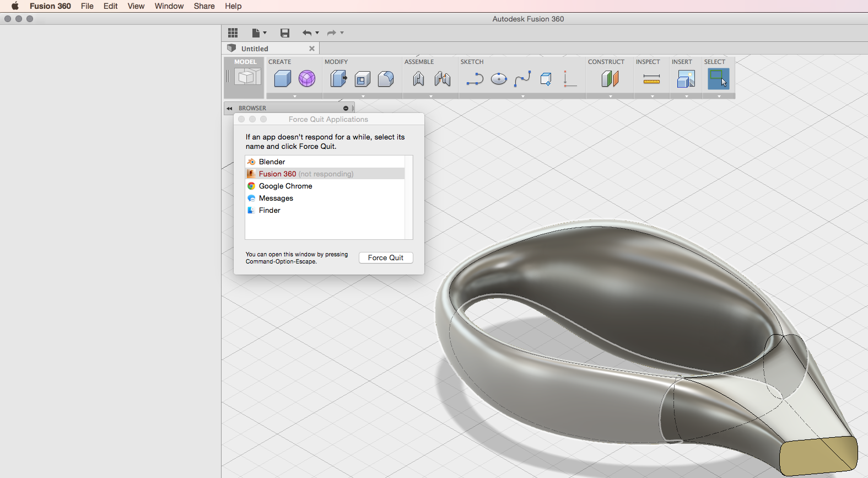Select the Create Box tool
This screenshot has height=478, width=868.
click(282, 79)
